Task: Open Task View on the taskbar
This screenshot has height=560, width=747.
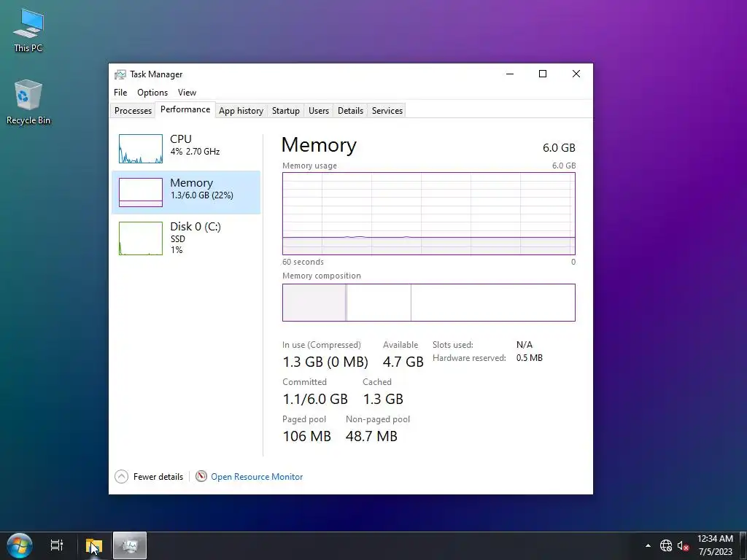Action: point(57,545)
